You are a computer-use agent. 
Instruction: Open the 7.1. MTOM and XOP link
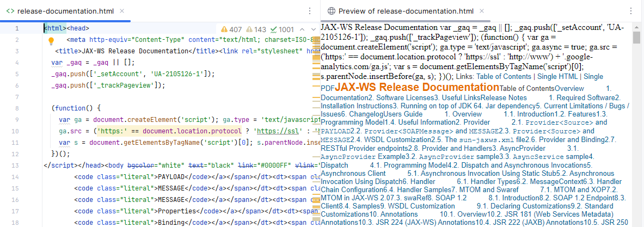click(x=573, y=189)
